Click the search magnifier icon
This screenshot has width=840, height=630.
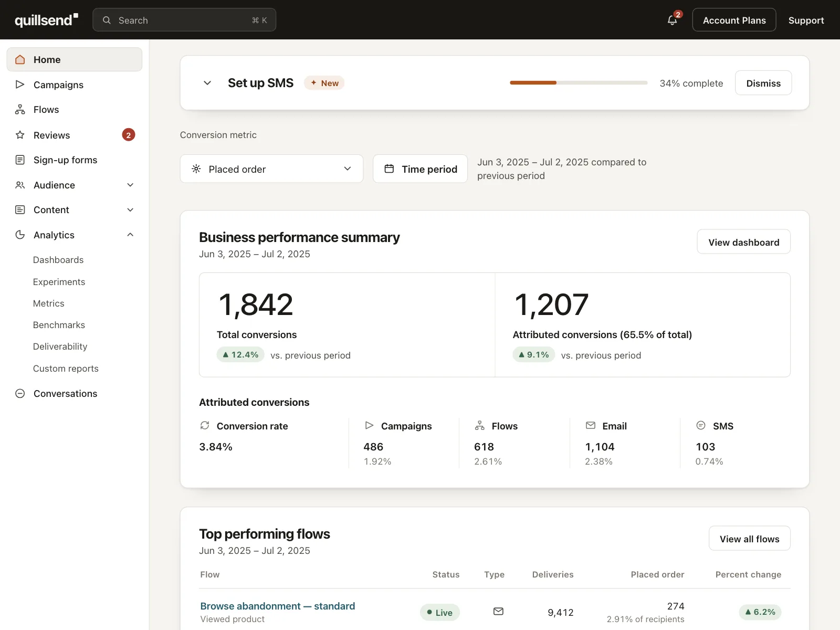point(107,20)
